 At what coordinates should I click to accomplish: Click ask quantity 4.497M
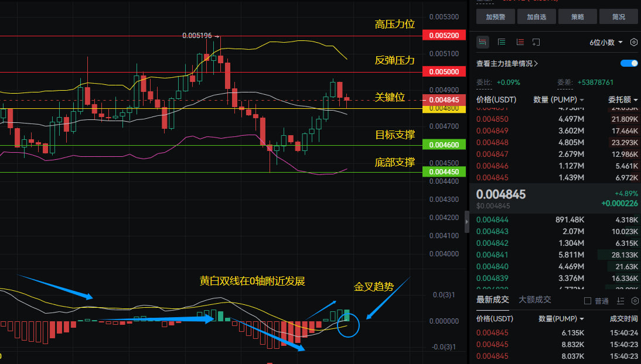point(571,119)
